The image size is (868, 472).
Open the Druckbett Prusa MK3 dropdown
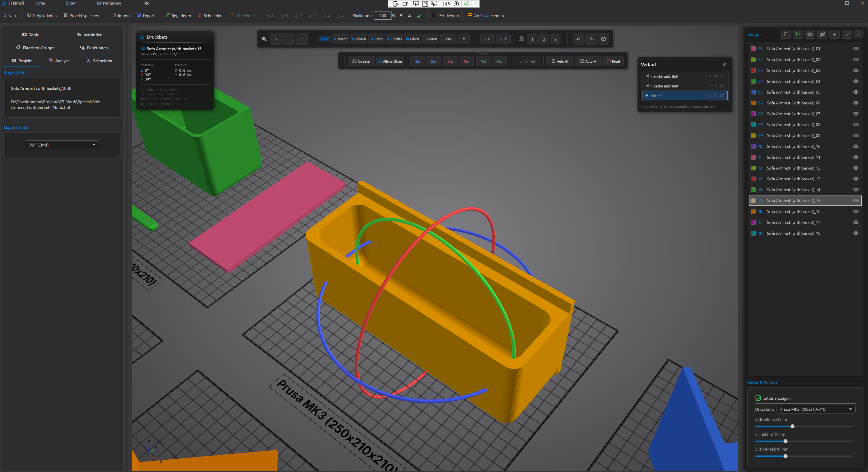[x=815, y=409]
